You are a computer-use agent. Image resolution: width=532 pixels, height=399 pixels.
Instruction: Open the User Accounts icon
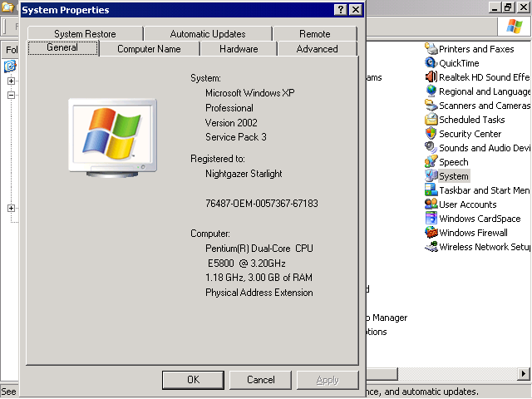pyautogui.click(x=431, y=204)
